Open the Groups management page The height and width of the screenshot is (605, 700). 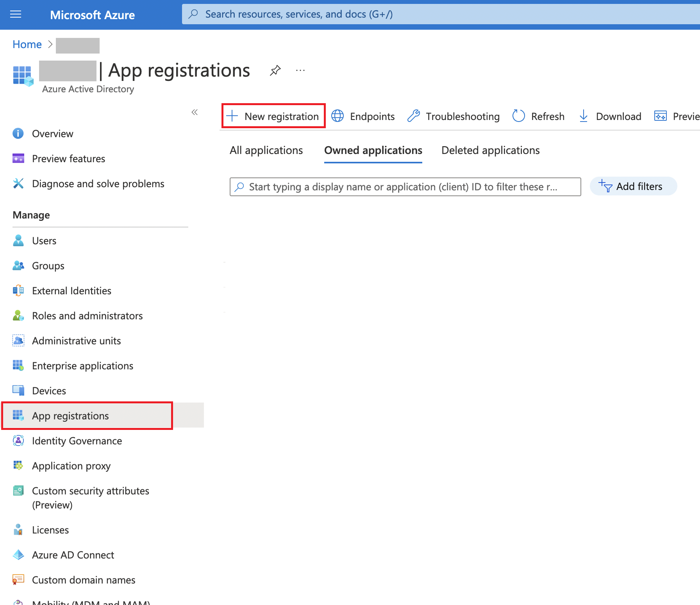[48, 265]
